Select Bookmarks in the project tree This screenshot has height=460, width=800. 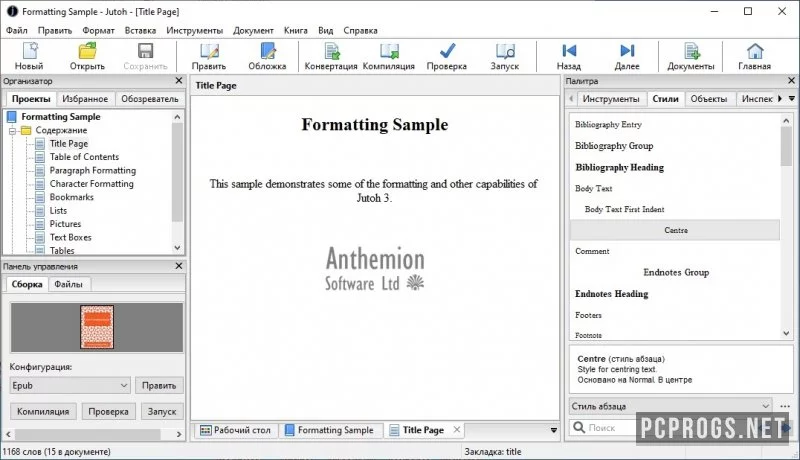(71, 197)
